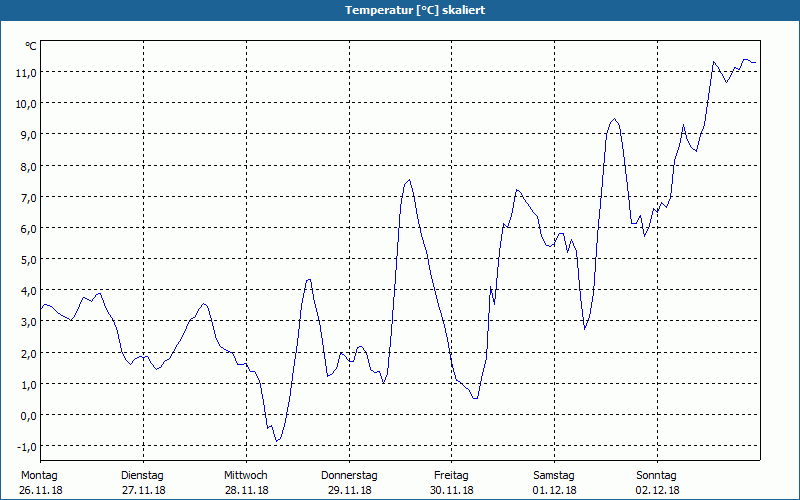The width and height of the screenshot is (800, 500).
Task: Click the Freitag day label
Action: pos(451,476)
